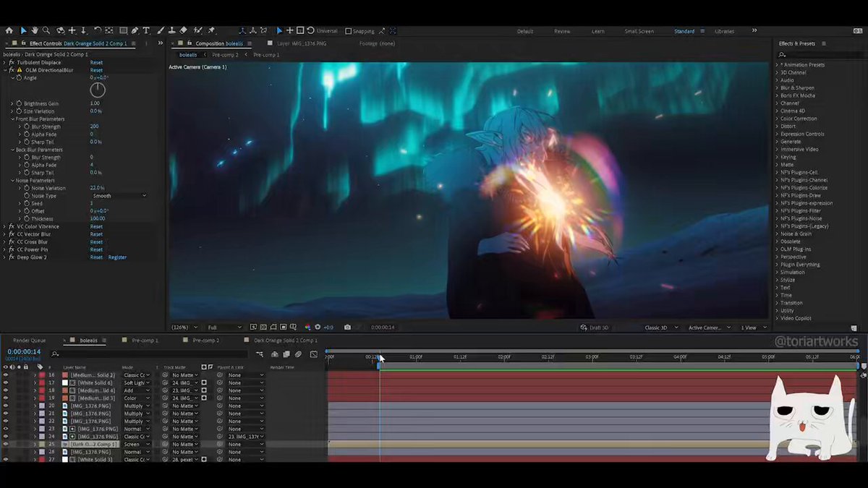
Task: Click the fx icon for Turbulent Displace
Action: click(12, 63)
